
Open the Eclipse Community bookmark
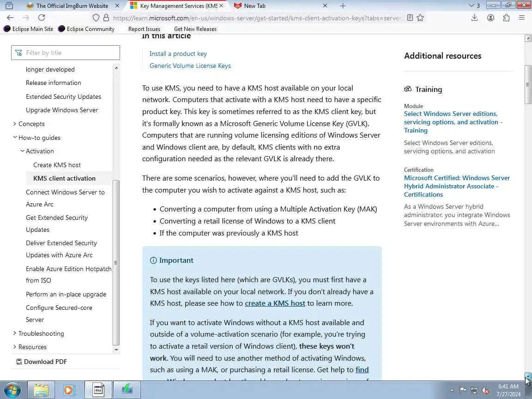click(x=86, y=29)
